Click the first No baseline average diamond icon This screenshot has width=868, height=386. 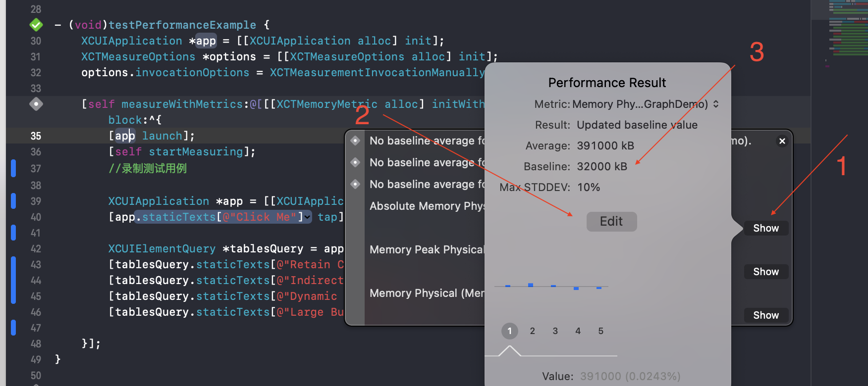pos(355,141)
